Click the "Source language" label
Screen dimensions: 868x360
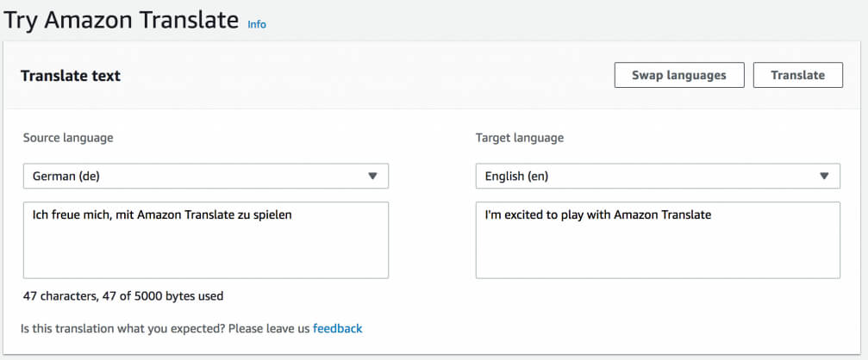pyautogui.click(x=68, y=138)
